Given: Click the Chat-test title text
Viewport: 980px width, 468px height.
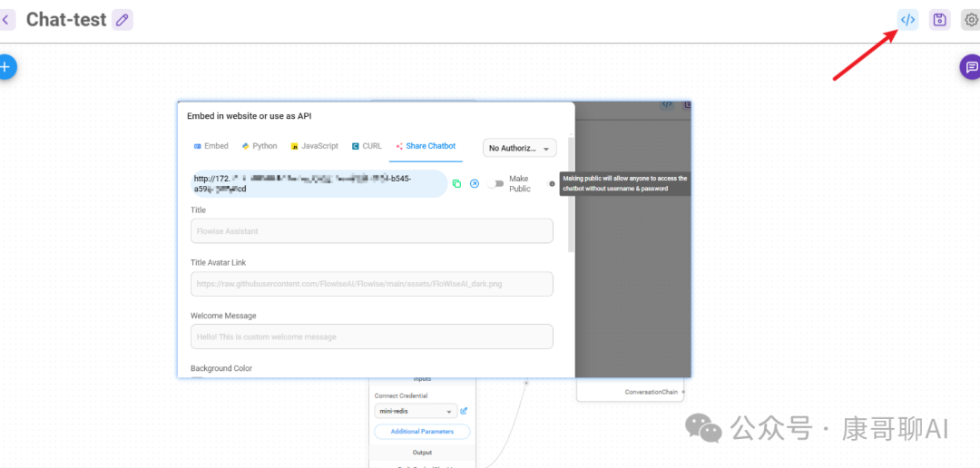Looking at the screenshot, I should tap(66, 20).
